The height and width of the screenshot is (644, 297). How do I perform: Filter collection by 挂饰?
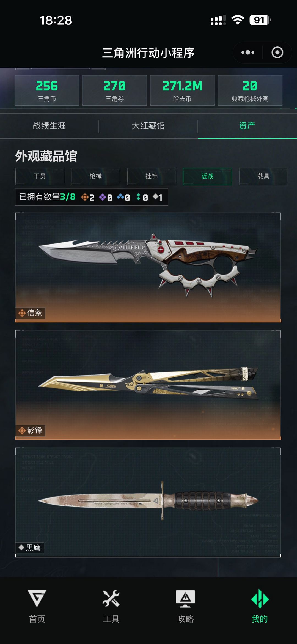152,176
